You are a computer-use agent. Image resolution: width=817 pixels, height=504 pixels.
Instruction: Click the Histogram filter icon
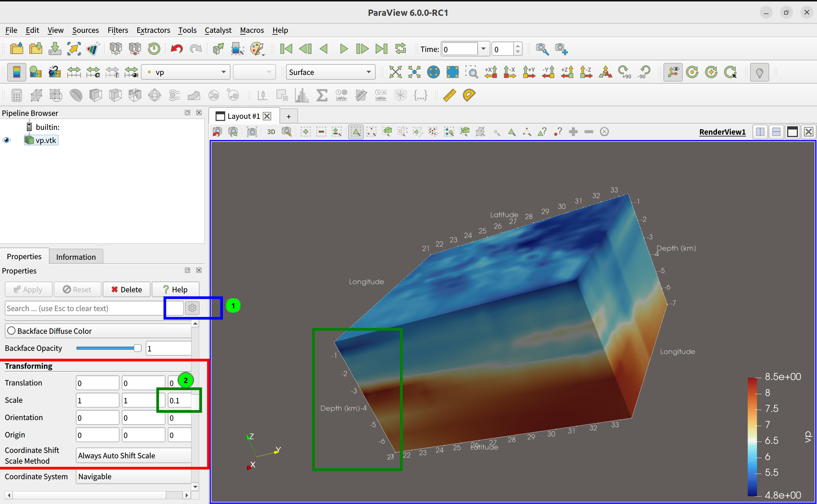(302, 96)
